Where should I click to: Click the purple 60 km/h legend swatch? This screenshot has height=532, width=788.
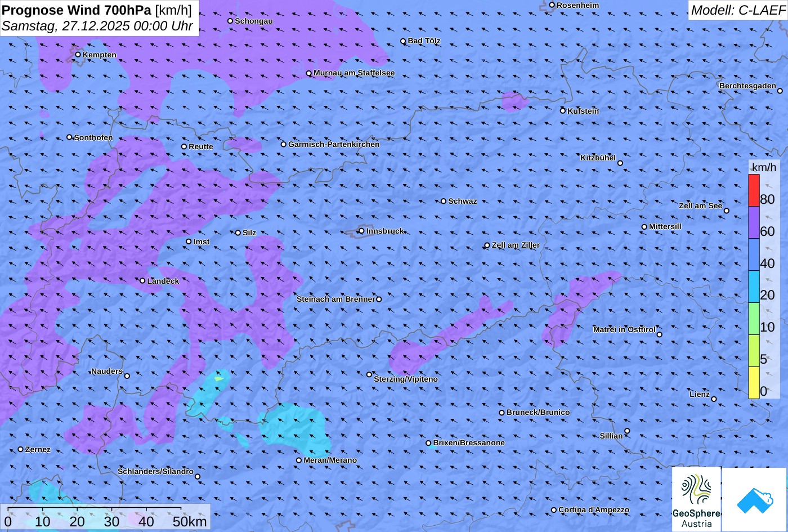tap(754, 222)
